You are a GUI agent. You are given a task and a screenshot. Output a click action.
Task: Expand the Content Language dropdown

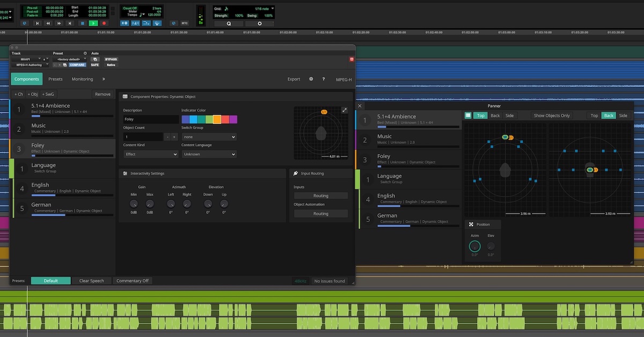[209, 154]
